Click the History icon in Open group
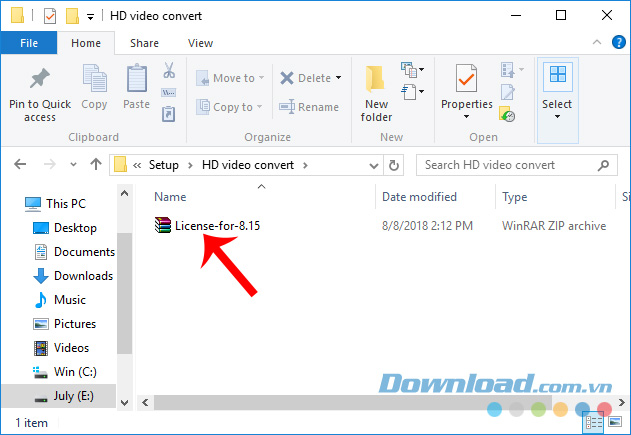The height and width of the screenshot is (435, 631). pos(507,114)
